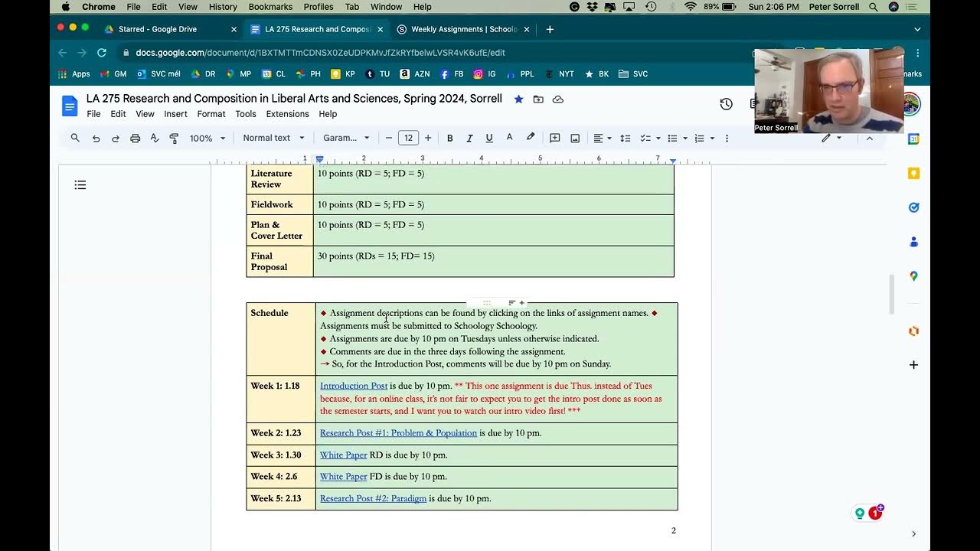Open version history
Image resolution: width=980 pixels, height=551 pixels.
click(x=727, y=104)
